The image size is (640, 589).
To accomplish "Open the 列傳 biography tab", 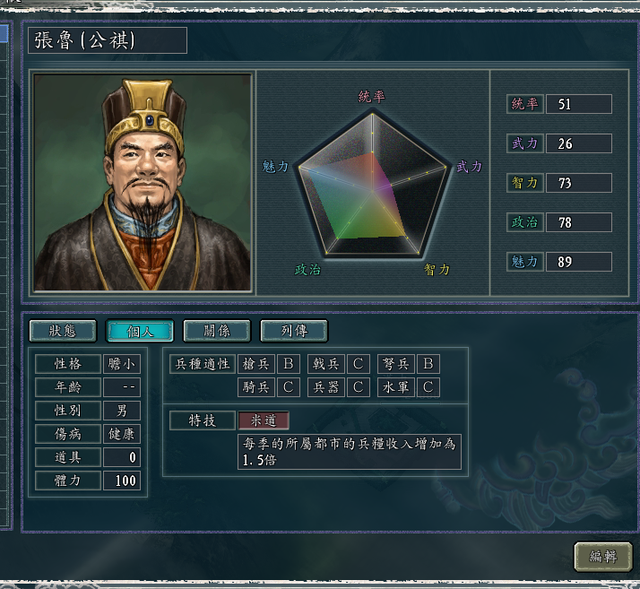I will [294, 331].
